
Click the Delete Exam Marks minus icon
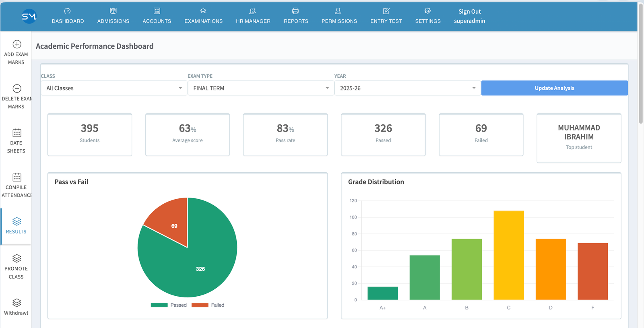[x=17, y=89]
